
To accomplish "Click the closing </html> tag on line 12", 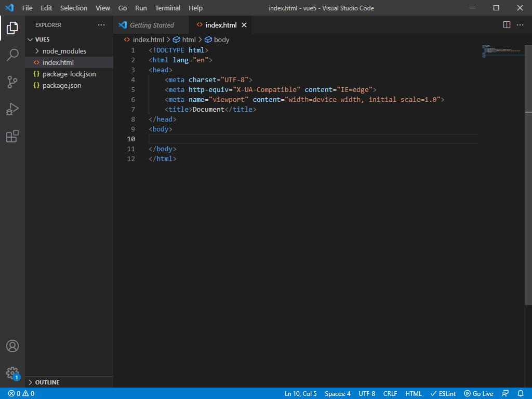I will [x=163, y=159].
